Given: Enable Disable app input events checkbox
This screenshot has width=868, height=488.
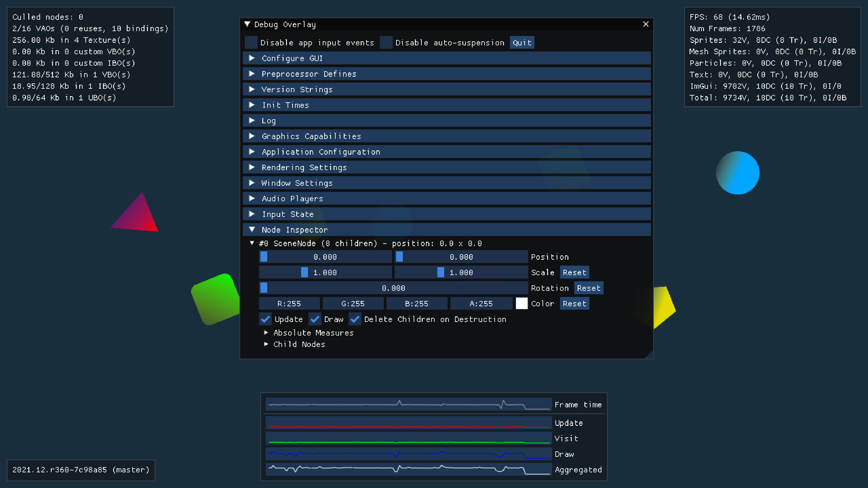Looking at the screenshot, I should click(x=251, y=43).
